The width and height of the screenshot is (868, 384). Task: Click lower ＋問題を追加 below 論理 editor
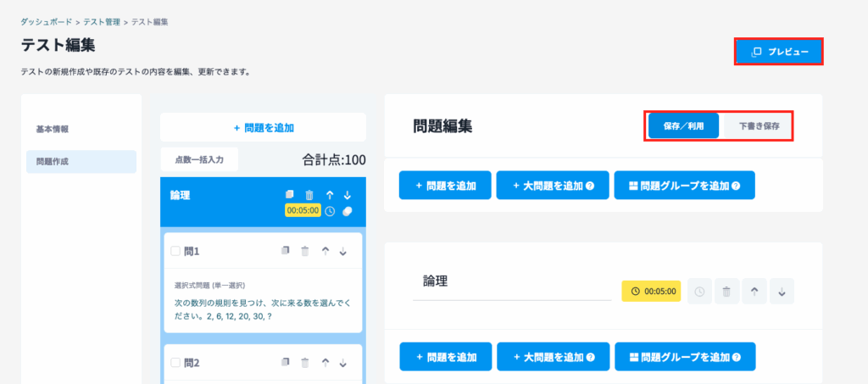pyautogui.click(x=446, y=356)
